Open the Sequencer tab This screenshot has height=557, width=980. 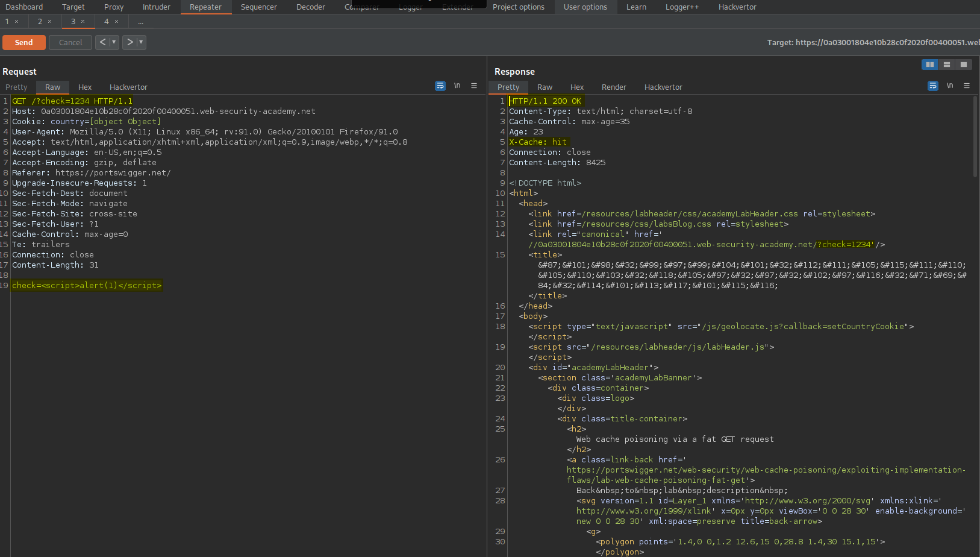pos(259,7)
